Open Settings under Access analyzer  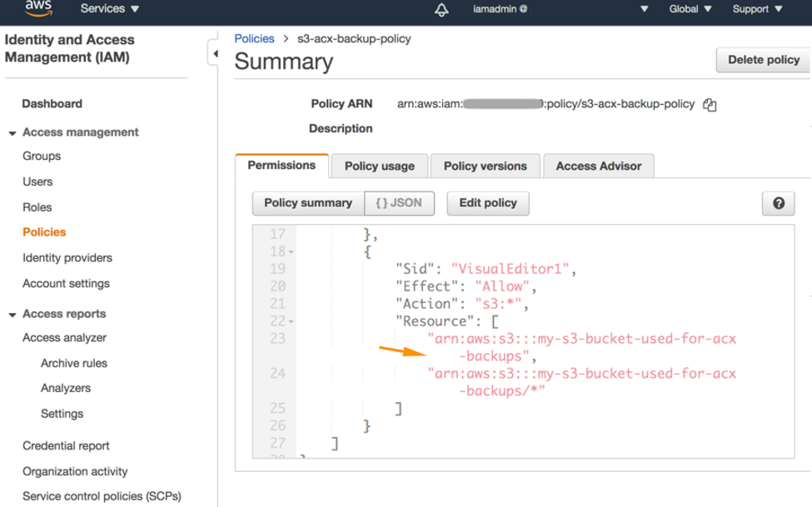click(62, 414)
